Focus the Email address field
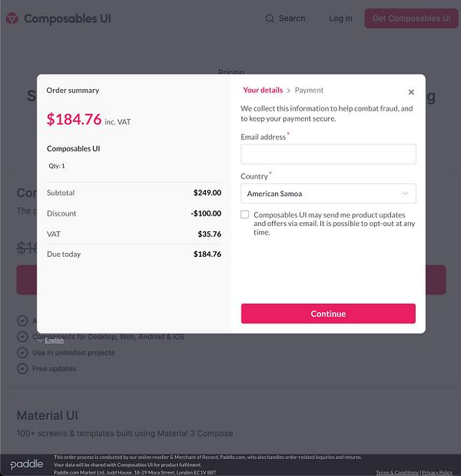Screen dimensions: 461x476 (328, 154)
